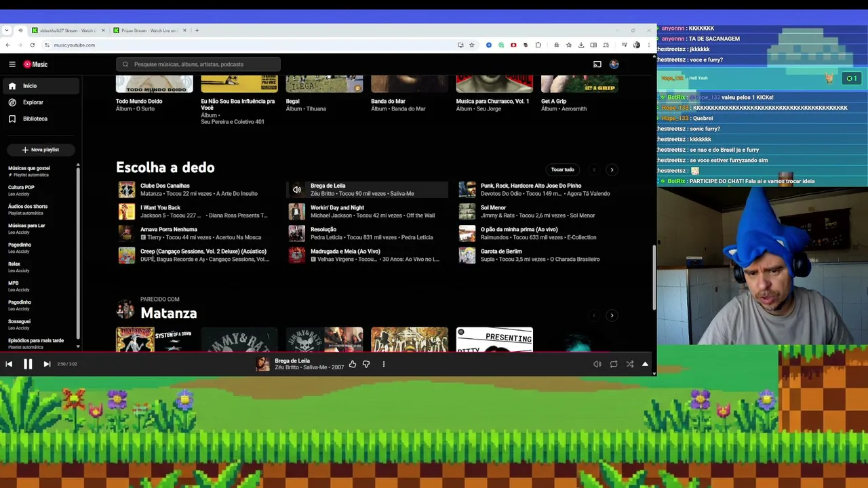The width and height of the screenshot is (868, 488).
Task: Open the hamburger guide menu in YouTube Music
Action: (12, 64)
